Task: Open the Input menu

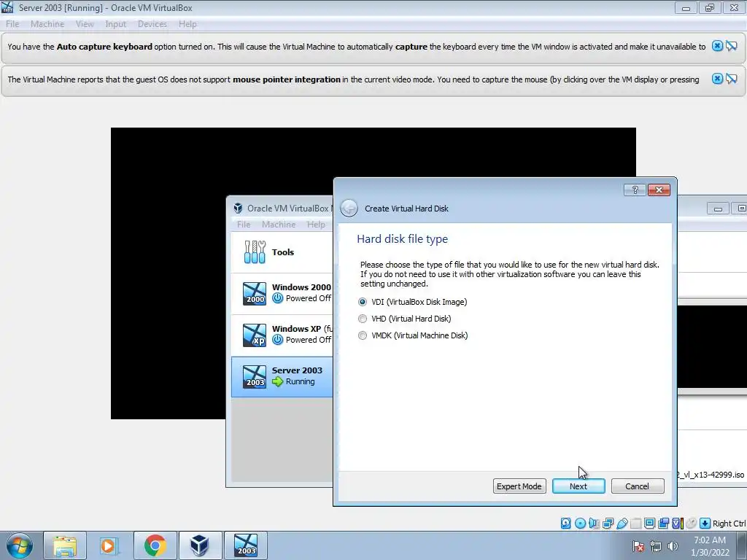Action: point(116,24)
